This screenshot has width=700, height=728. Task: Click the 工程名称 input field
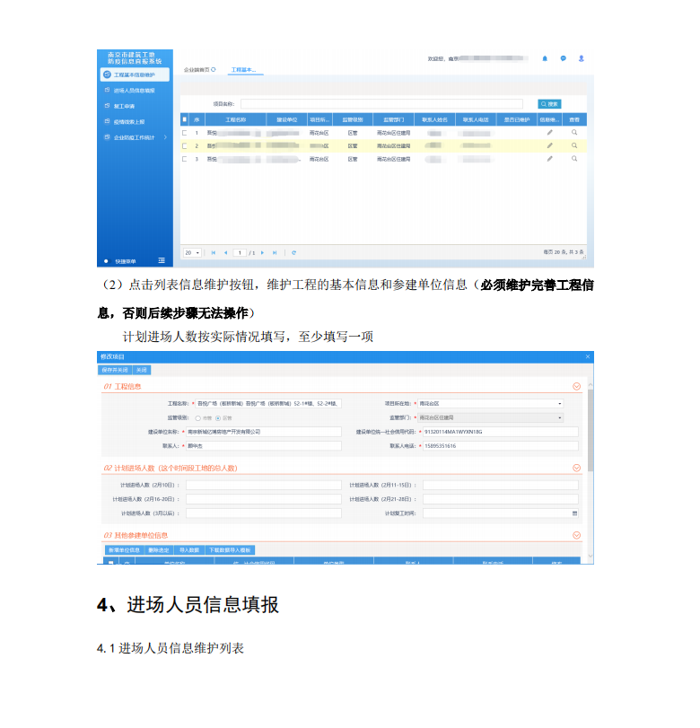(268, 404)
